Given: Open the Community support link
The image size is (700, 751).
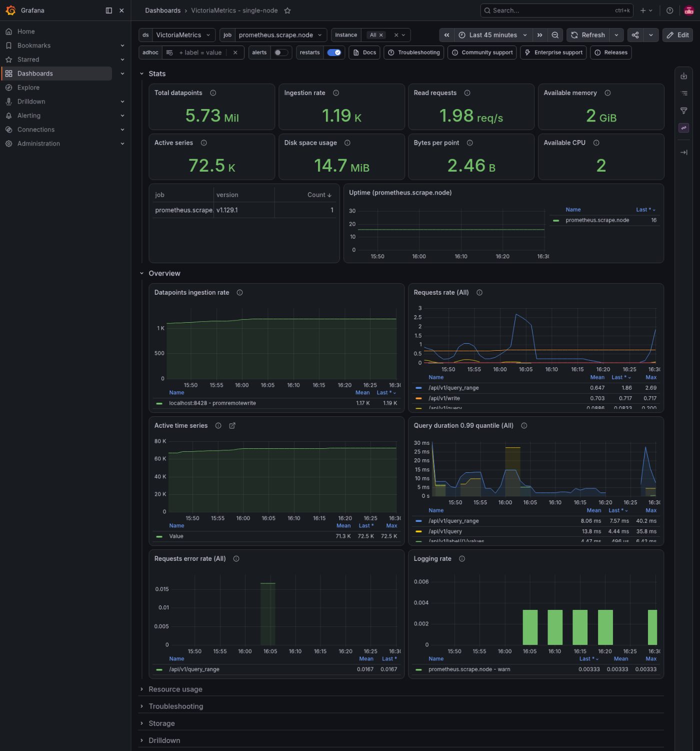Looking at the screenshot, I should pyautogui.click(x=482, y=53).
